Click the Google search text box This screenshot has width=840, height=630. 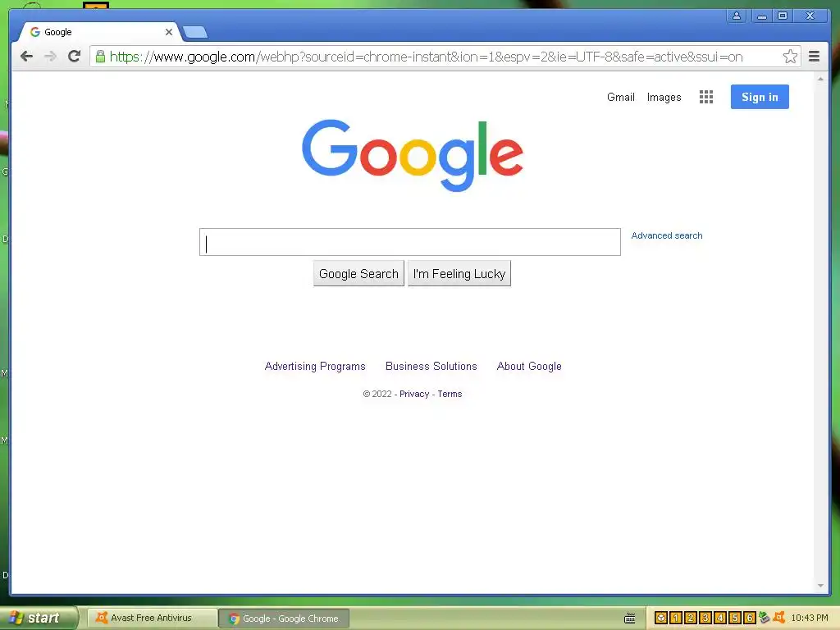410,242
